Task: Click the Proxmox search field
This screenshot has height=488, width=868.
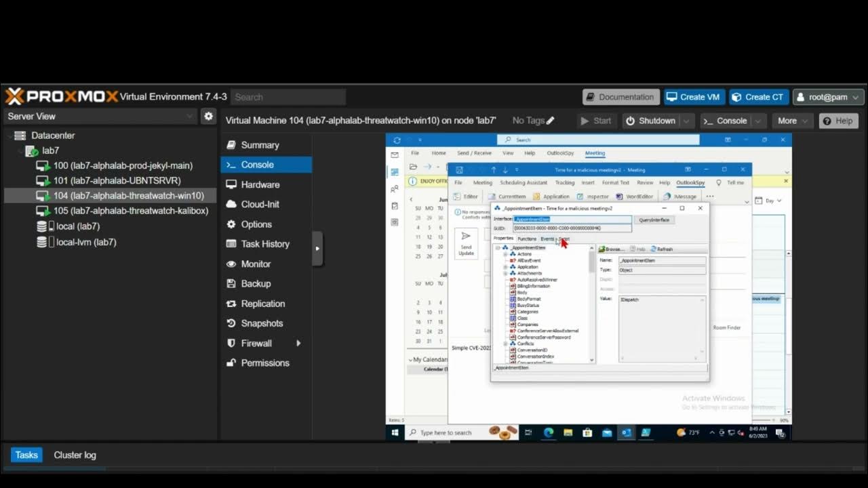Action: pos(288,97)
